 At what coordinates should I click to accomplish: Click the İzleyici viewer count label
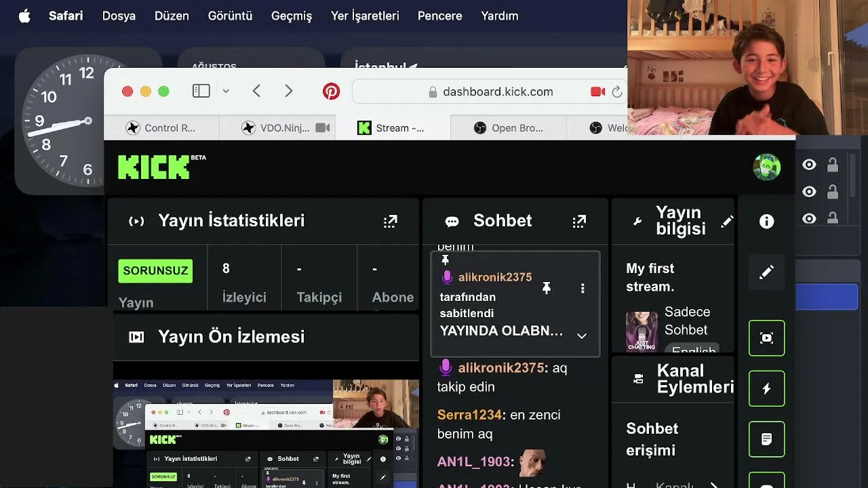point(244,298)
